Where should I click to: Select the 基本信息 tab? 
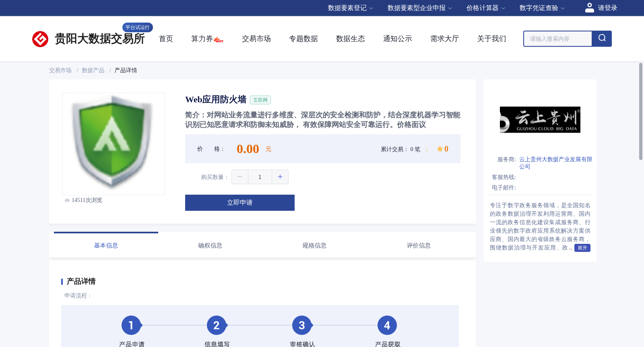click(106, 245)
